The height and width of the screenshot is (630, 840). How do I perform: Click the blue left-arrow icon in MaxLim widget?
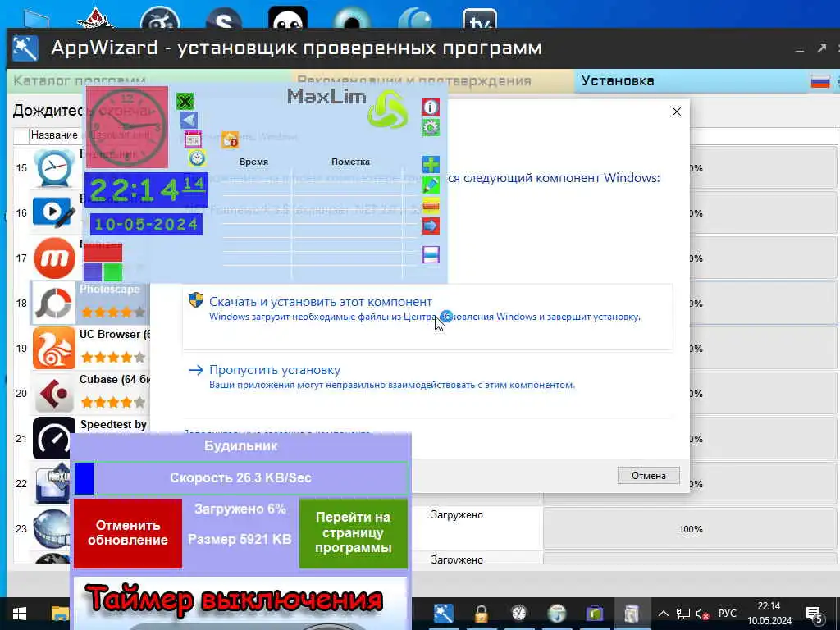(x=189, y=120)
